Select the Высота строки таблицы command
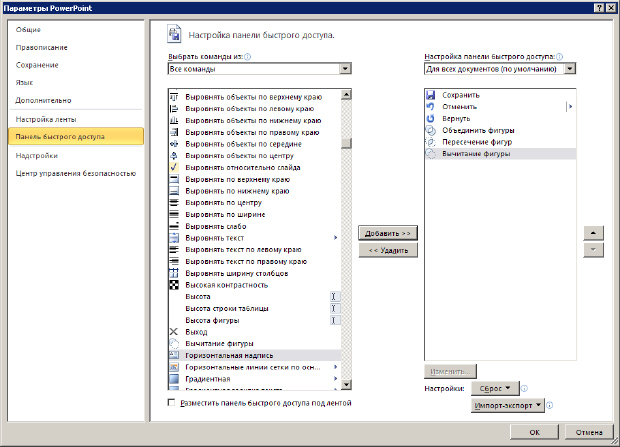Image resolution: width=620 pixels, height=447 pixels. coord(254,308)
